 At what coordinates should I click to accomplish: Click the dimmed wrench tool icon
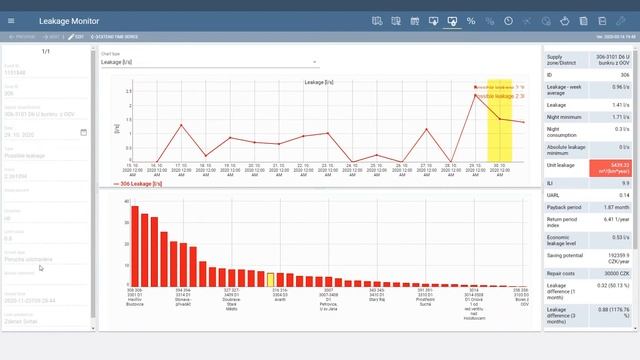[621, 21]
